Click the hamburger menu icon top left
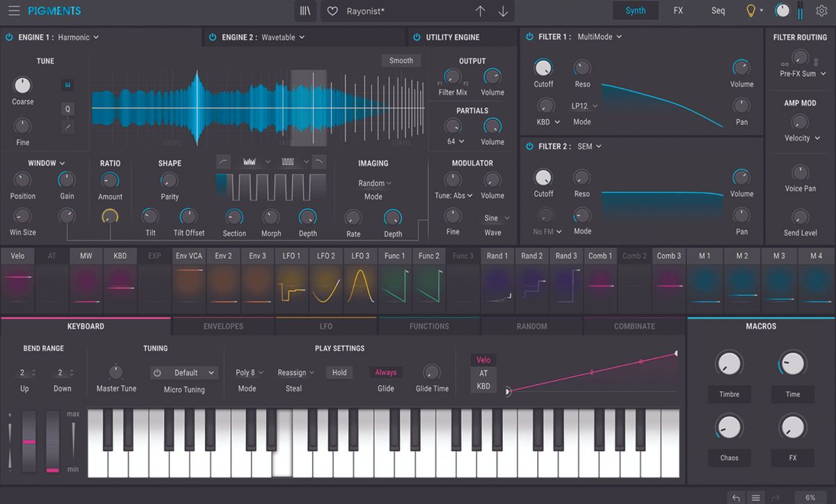836x504 pixels. pos(13,10)
